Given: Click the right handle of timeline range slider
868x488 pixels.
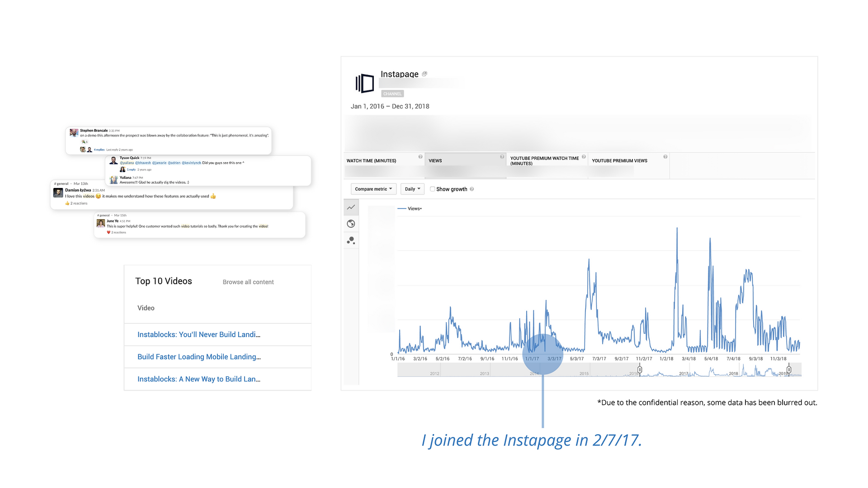Looking at the screenshot, I should point(788,369).
